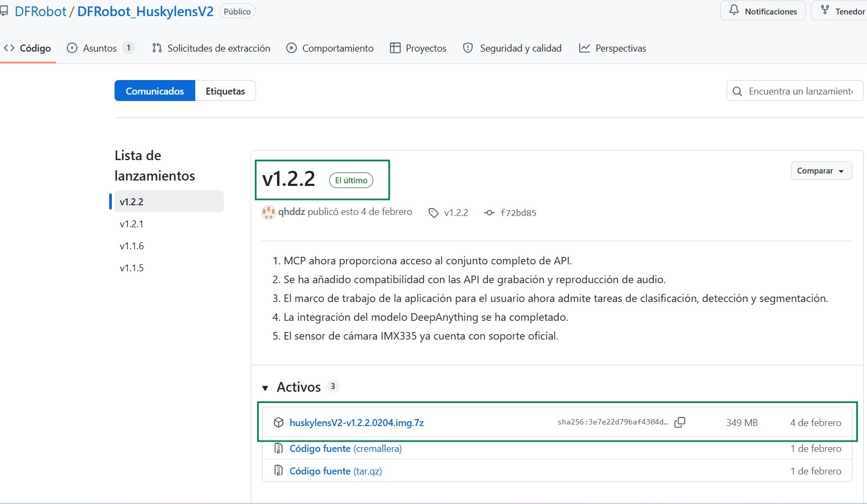
Task: Click the Asuntos counter badge
Action: (x=129, y=48)
